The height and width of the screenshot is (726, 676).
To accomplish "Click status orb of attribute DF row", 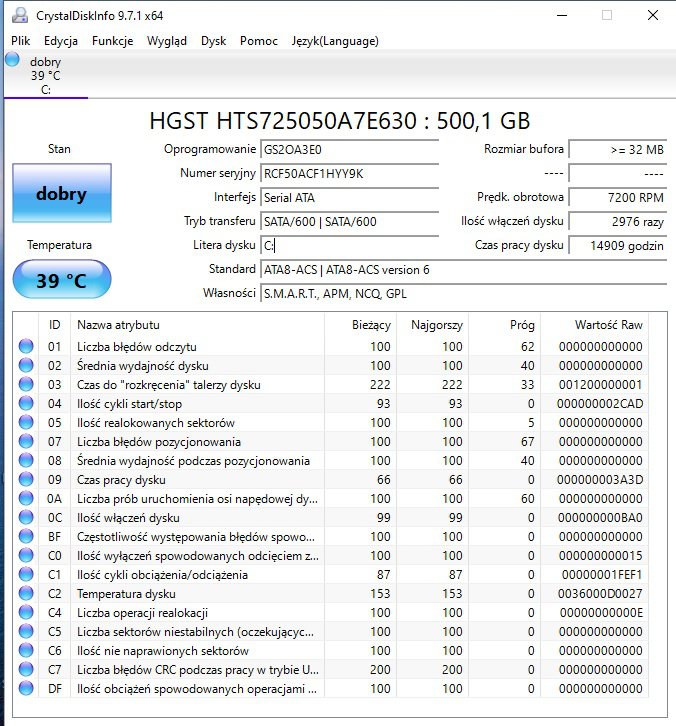I will (26, 688).
